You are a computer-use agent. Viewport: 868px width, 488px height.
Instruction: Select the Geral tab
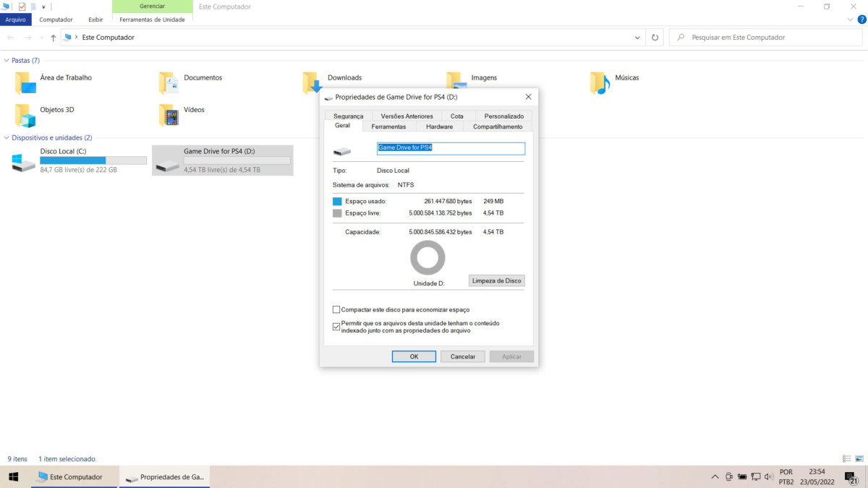(x=342, y=125)
